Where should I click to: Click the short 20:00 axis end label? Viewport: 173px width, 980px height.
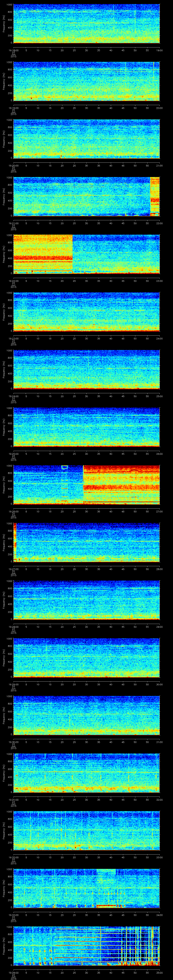159,108
